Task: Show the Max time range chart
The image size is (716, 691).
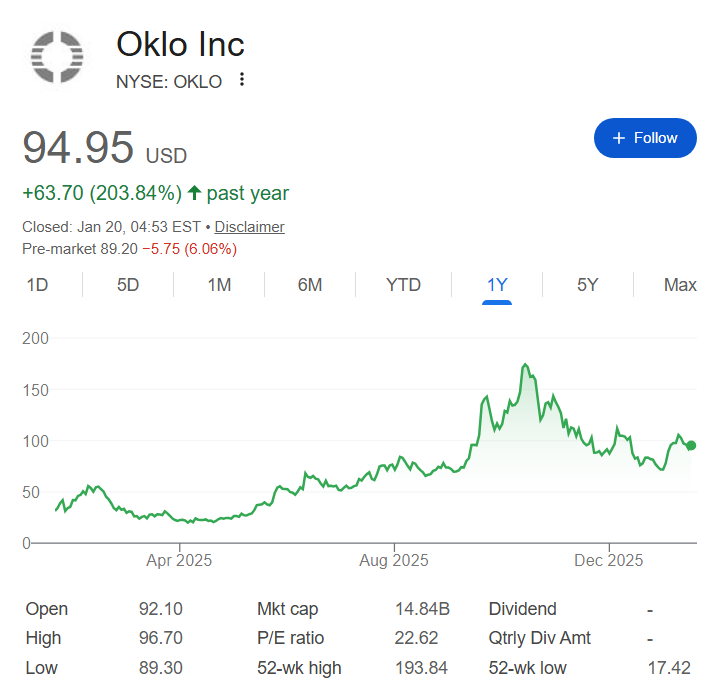Action: tap(680, 285)
